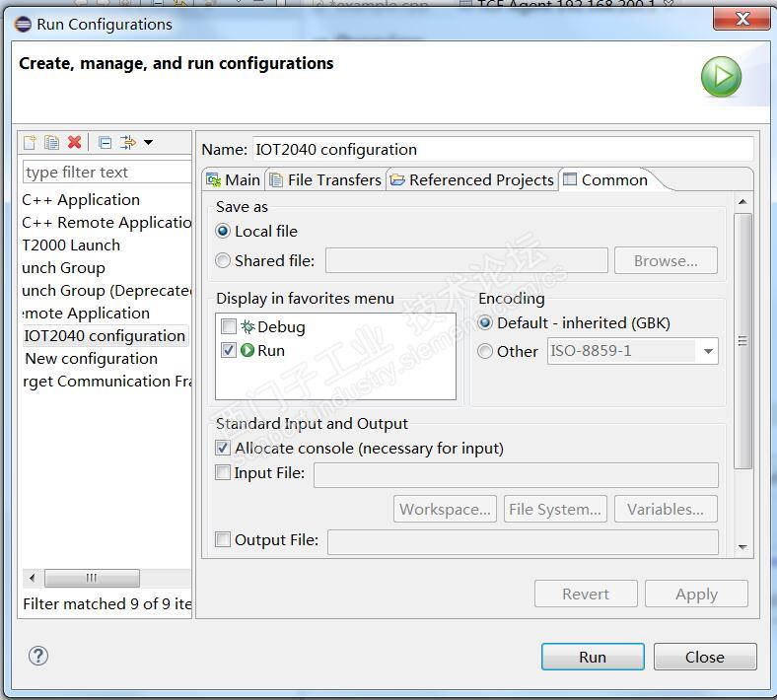777x700 pixels.
Task: Delete the selected launch configuration
Action: coord(74,143)
